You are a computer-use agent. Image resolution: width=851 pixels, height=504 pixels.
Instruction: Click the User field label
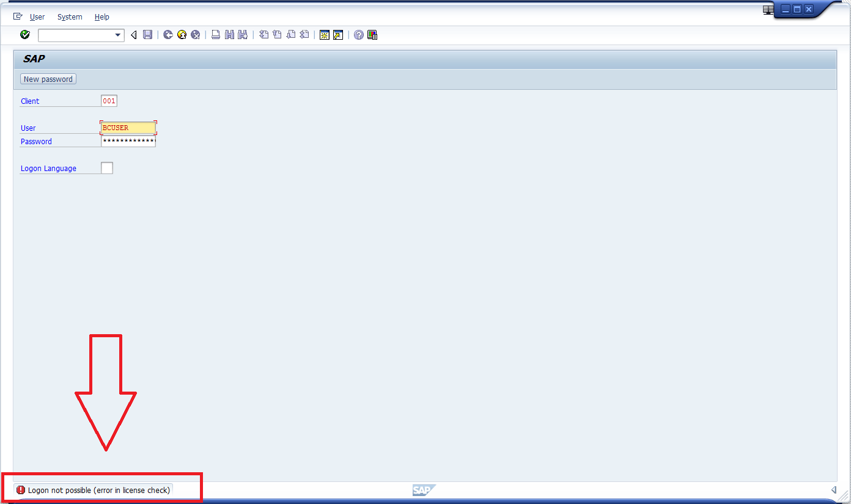pyautogui.click(x=28, y=128)
